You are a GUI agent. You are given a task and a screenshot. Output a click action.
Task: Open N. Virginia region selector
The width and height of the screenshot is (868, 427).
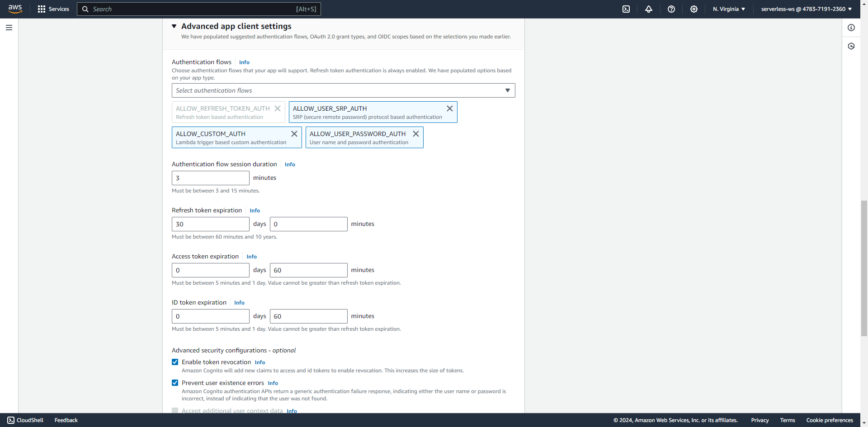point(729,9)
